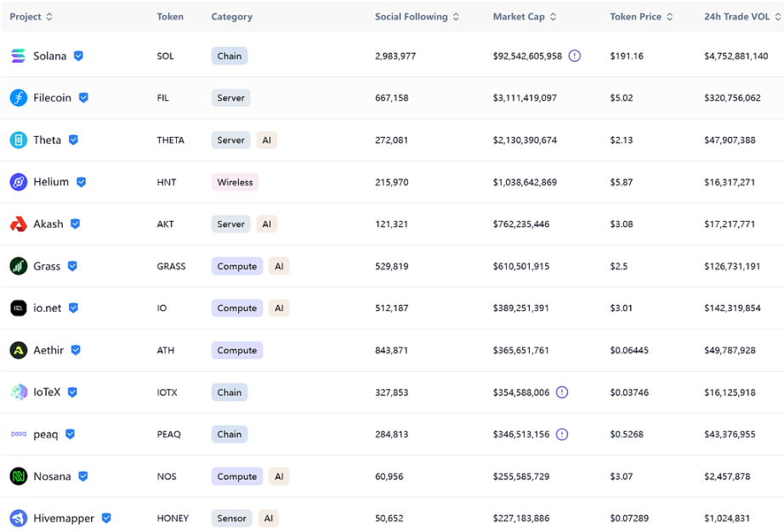This screenshot has height=532, width=784.
Task: Open the Solana project name link
Action: (x=50, y=56)
